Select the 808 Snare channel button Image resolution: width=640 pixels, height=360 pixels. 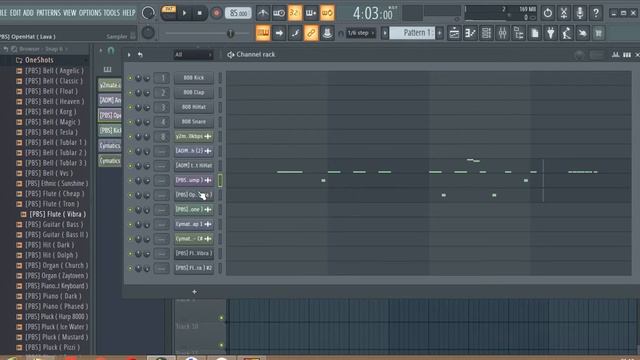pos(193,122)
